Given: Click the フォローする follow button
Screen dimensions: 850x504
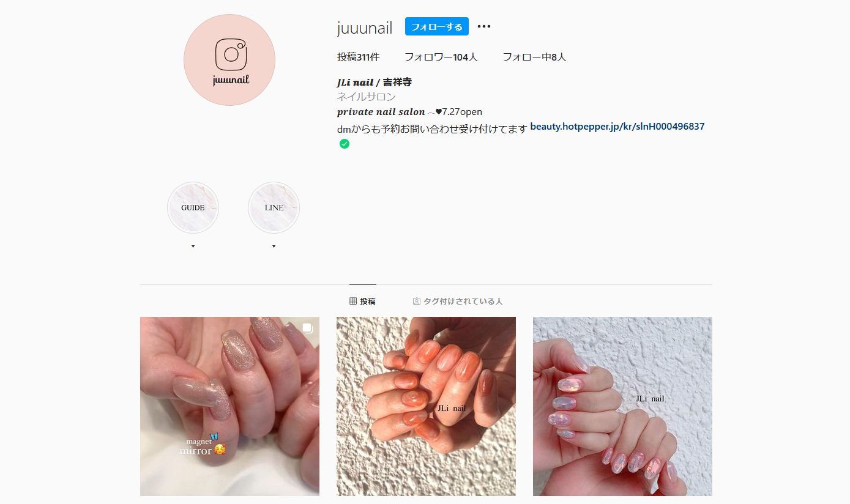Looking at the screenshot, I should point(437,26).
